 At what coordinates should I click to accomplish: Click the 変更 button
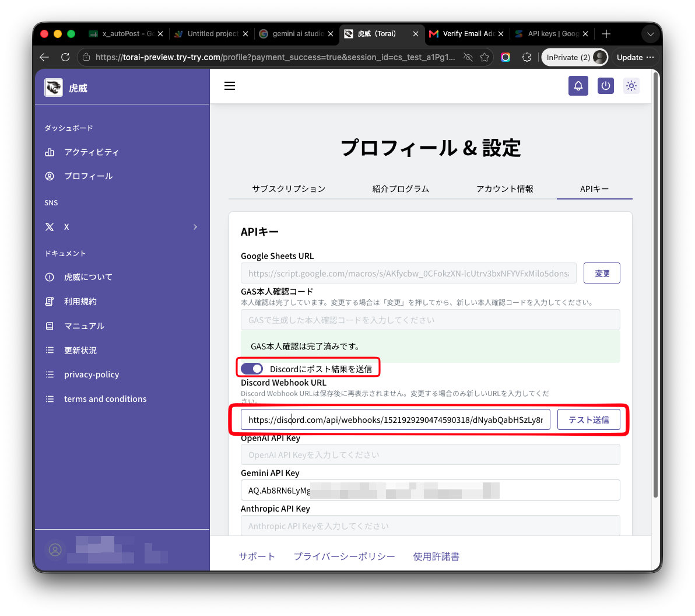tap(602, 273)
